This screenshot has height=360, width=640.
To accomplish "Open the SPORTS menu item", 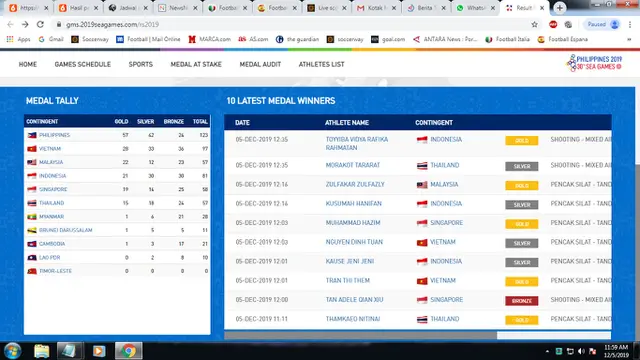I will (141, 64).
